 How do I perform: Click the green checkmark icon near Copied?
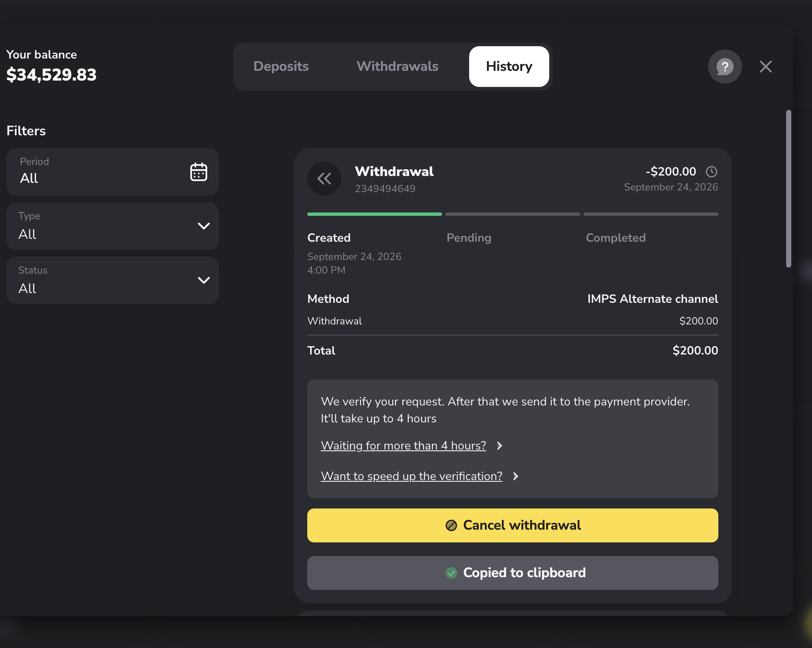451,573
